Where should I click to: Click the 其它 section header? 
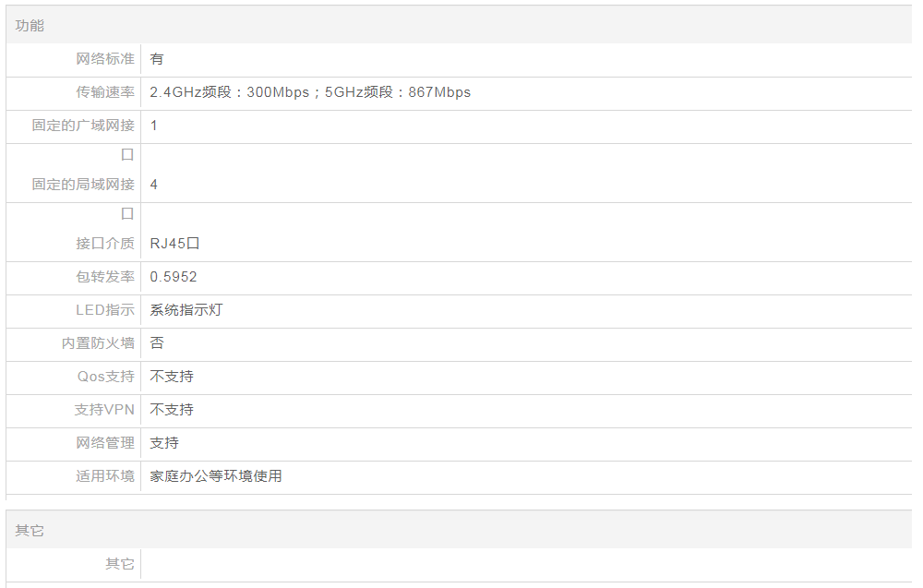(30, 531)
